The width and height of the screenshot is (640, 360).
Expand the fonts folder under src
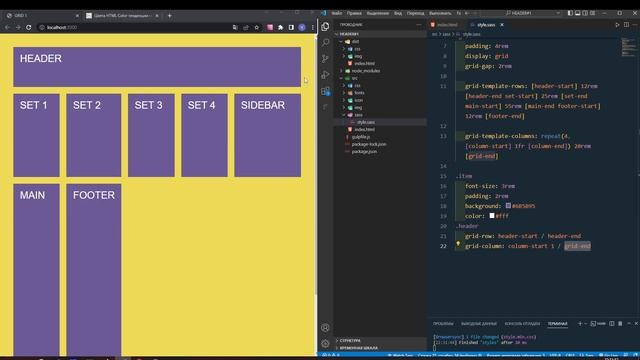(x=344, y=93)
